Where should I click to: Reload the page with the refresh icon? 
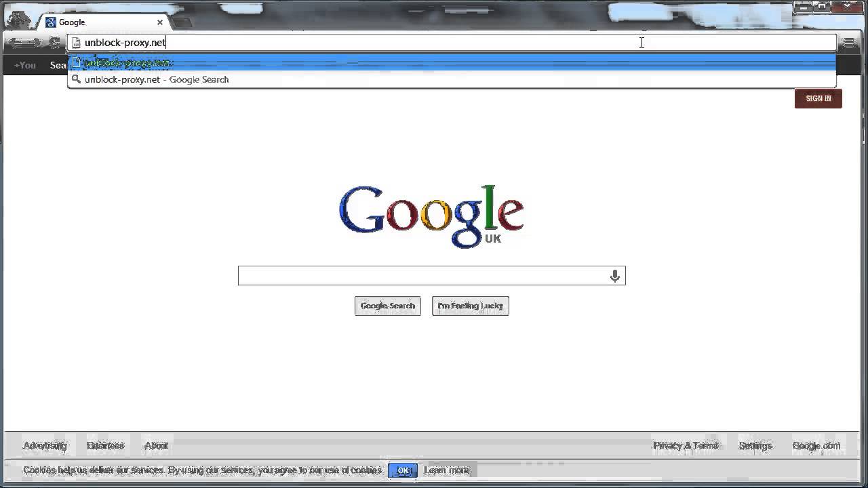point(54,43)
